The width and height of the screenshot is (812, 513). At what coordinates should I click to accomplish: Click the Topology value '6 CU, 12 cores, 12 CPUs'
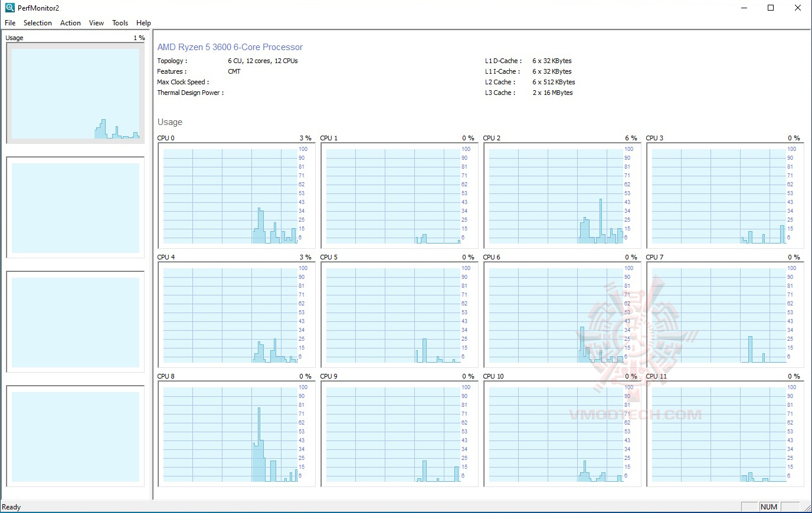tap(263, 61)
